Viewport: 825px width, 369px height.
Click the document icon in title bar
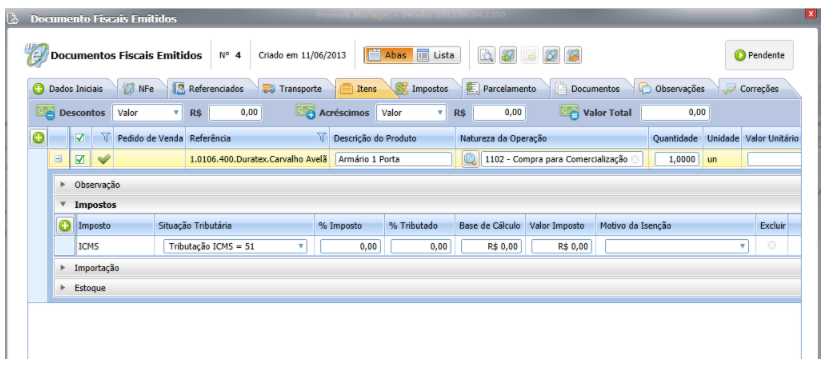coord(12,18)
